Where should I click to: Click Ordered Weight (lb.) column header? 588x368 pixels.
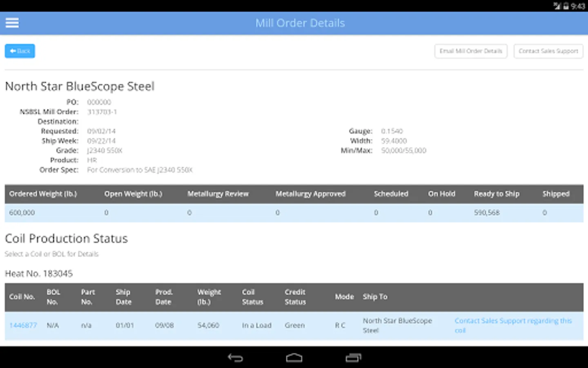pyautogui.click(x=43, y=194)
